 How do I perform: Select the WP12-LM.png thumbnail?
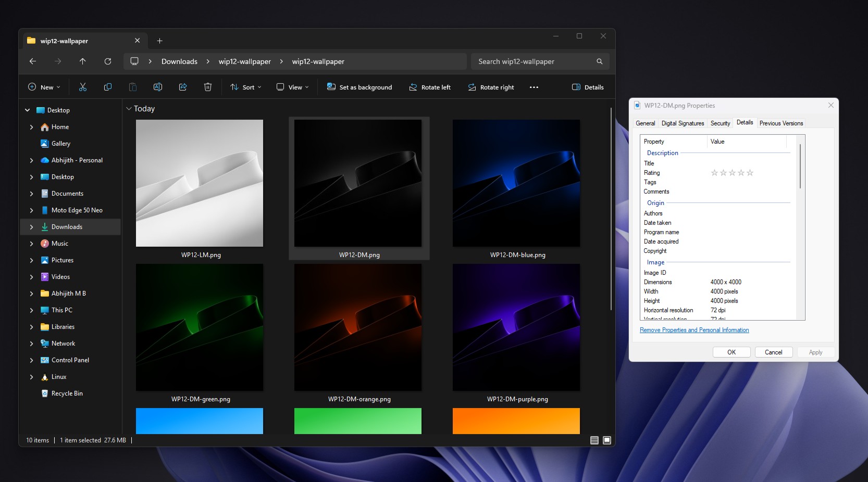coord(200,183)
